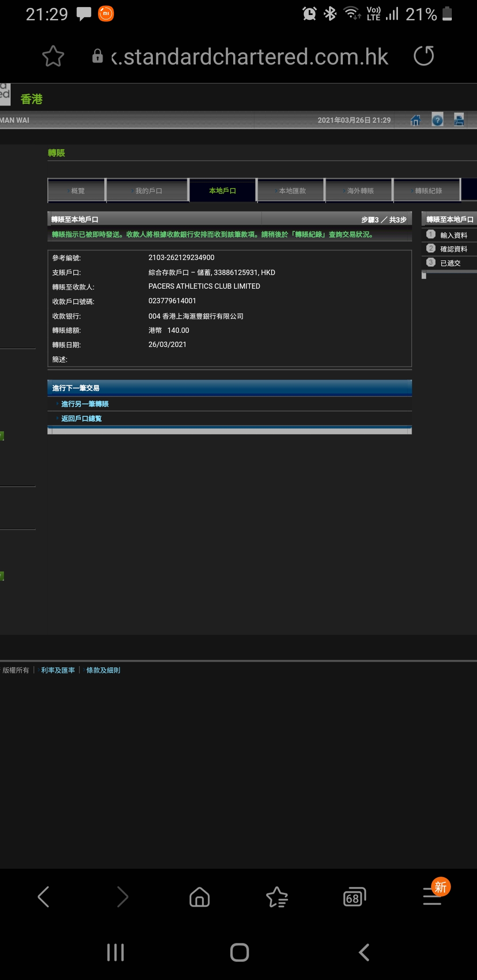
Task: Open the 利率及匯率 footer link
Action: 58,670
